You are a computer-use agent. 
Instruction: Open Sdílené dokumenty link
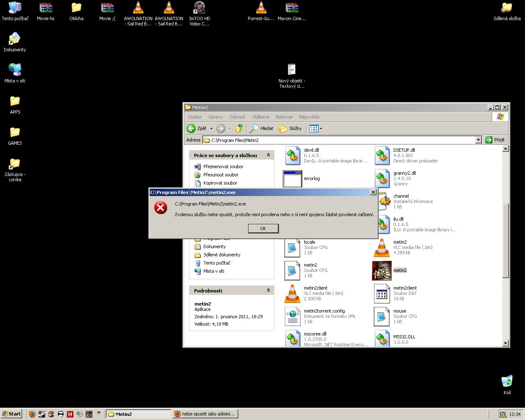(222, 255)
